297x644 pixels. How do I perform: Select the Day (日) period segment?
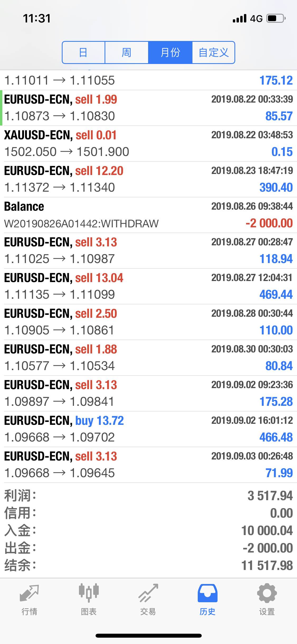83,52
